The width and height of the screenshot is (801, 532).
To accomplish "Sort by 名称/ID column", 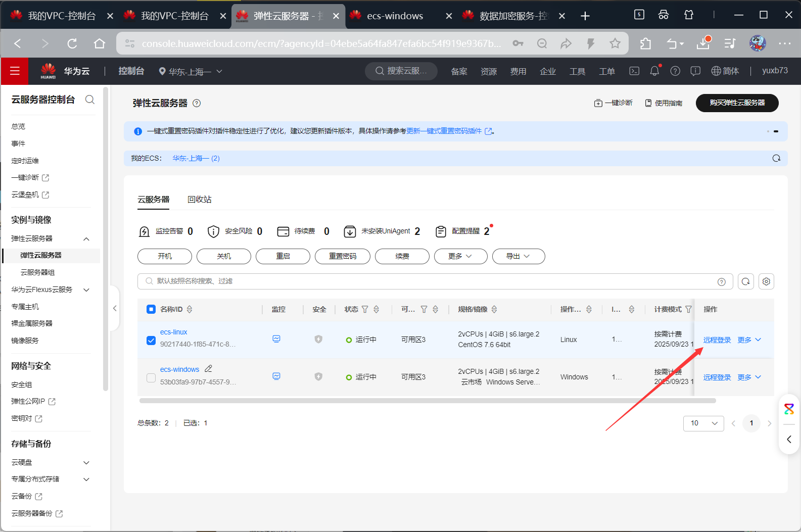I will point(190,309).
